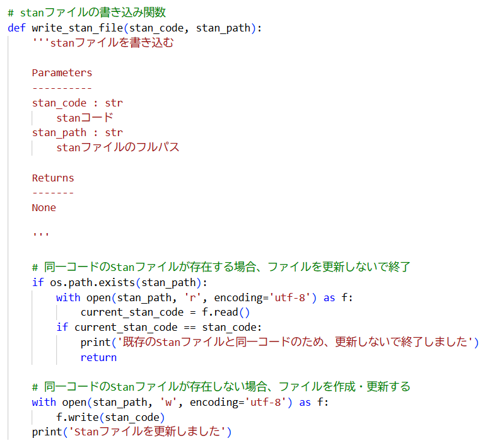Click the line 'stan_path : str'
Screen dimensions: 492x448
(x=77, y=132)
